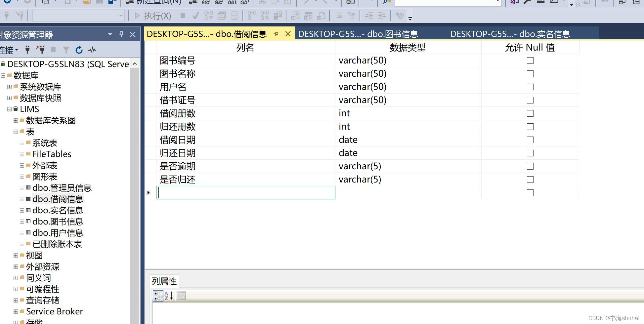Image resolution: width=644 pixels, height=324 pixels.
Task: Select the Connect icon in Object Explorer
Action: pos(27,50)
